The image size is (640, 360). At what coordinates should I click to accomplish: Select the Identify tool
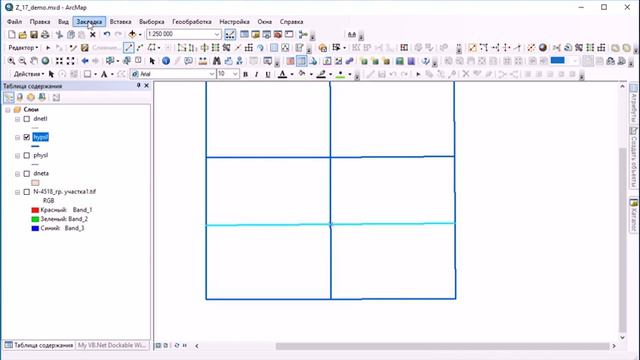166,61
